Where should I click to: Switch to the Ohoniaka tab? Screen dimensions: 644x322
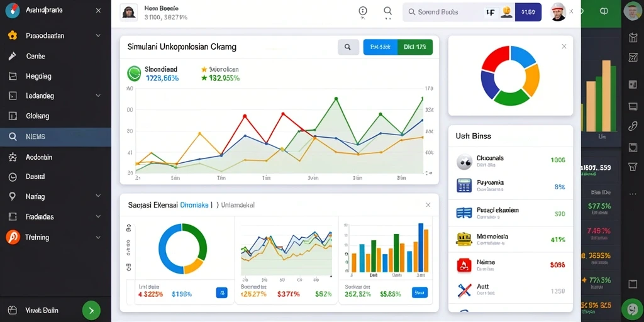pos(194,204)
